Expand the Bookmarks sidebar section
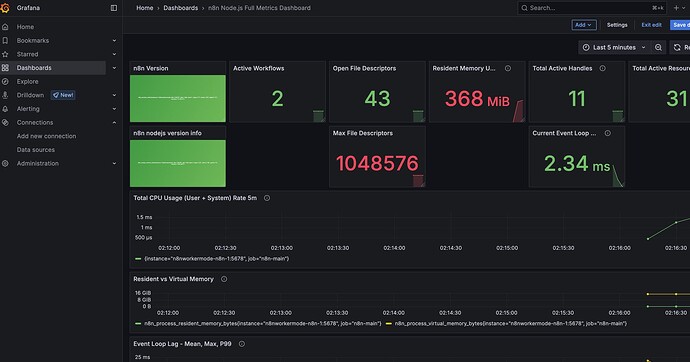The height and width of the screenshot is (362, 690). 114,40
